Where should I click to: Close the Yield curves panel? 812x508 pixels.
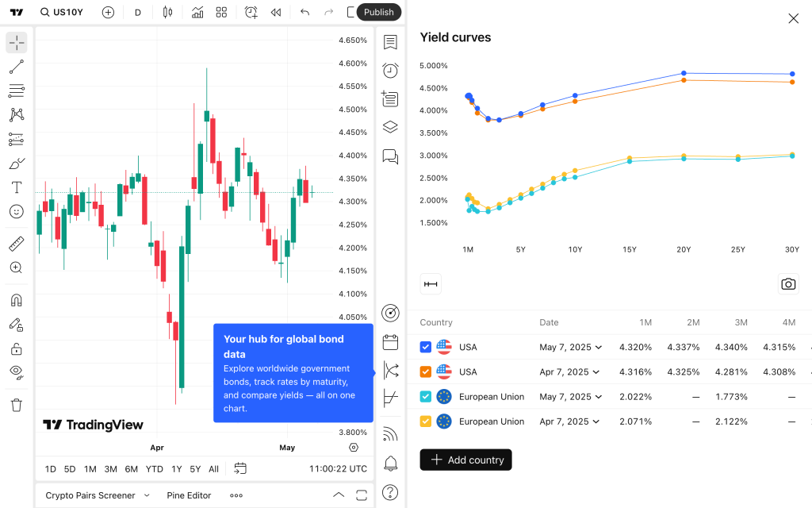793,19
